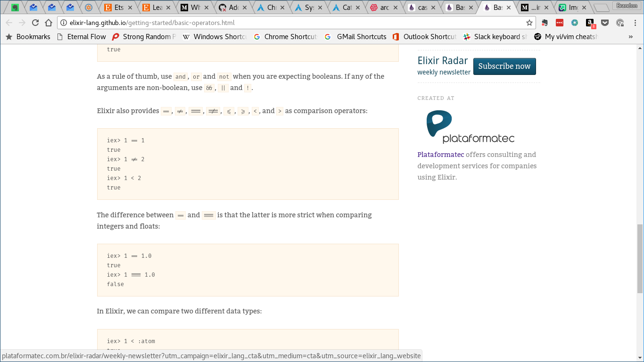Click the browser forward arrow
Image resolution: width=644 pixels, height=362 pixels.
coord(22,23)
